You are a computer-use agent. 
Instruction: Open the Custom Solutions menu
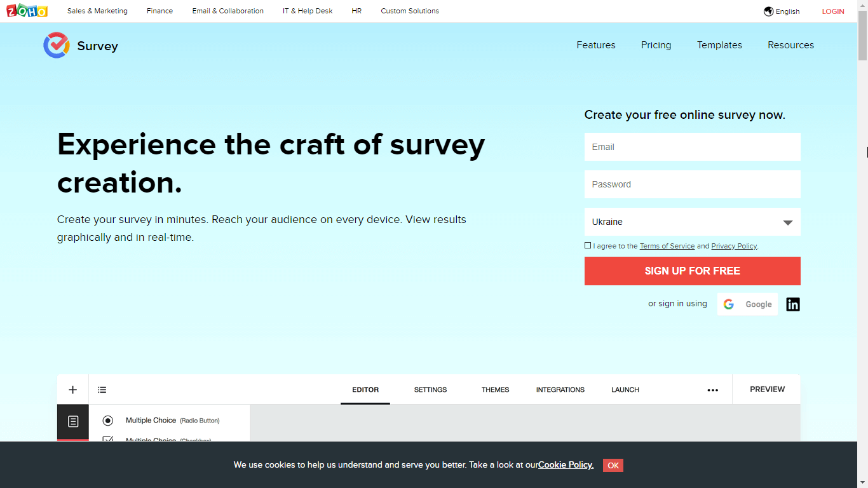point(410,11)
